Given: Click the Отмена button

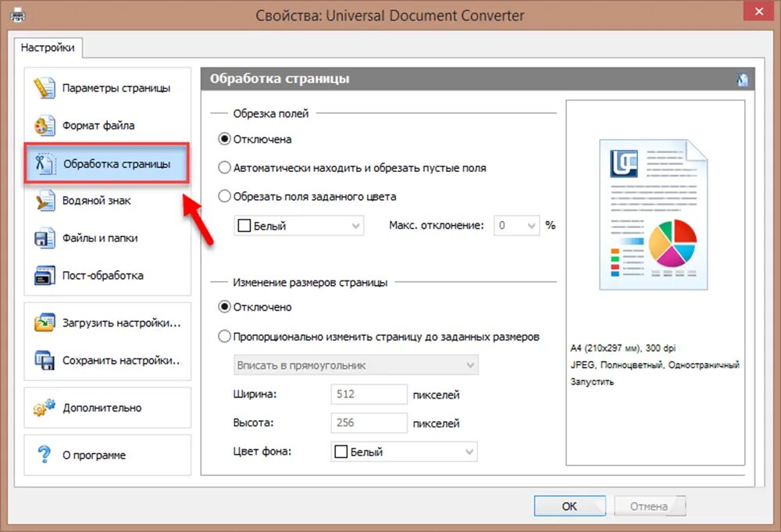Looking at the screenshot, I should click(x=650, y=506).
